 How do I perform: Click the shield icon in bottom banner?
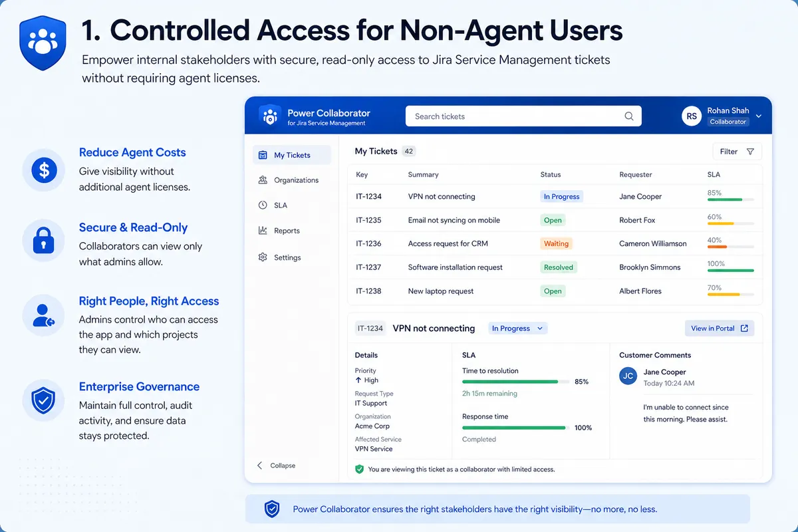272,509
